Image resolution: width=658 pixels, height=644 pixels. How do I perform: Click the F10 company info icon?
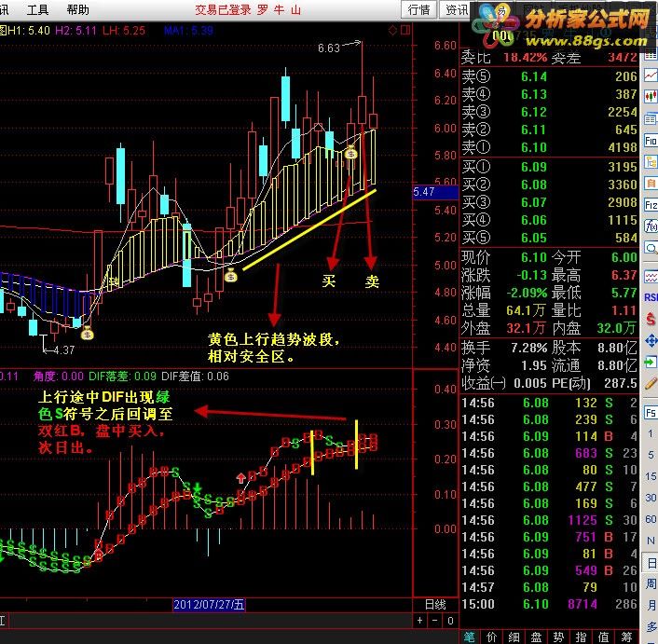651,140
